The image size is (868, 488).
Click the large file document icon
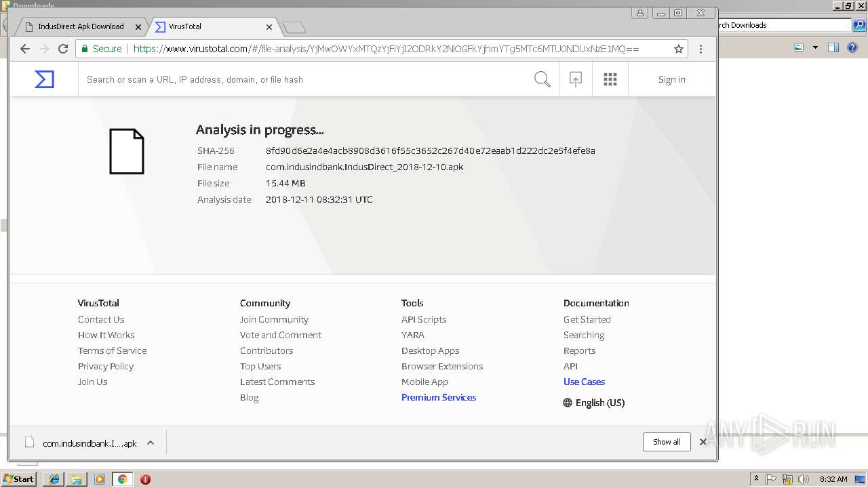(x=127, y=151)
